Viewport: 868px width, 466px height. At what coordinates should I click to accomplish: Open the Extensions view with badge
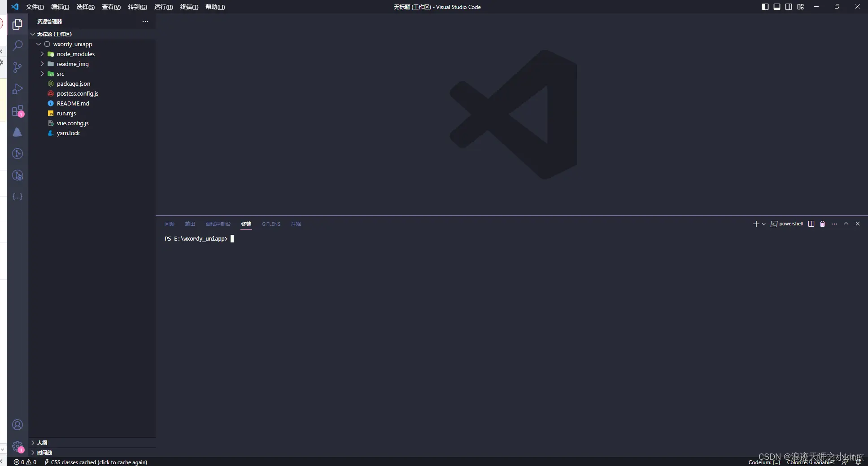pyautogui.click(x=17, y=110)
